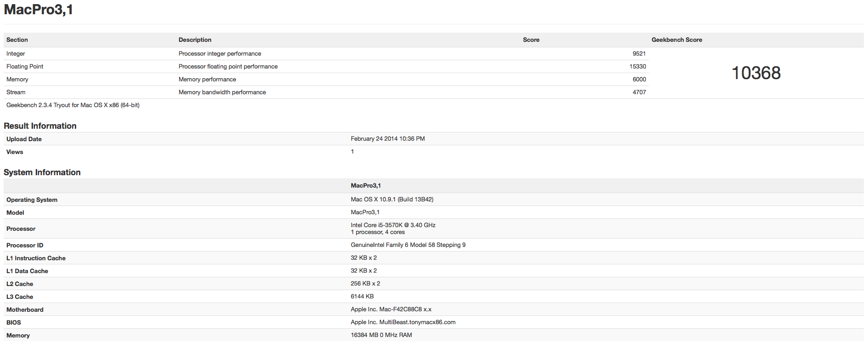The width and height of the screenshot is (868, 349).
Task: Click the Memory performance description text
Action: click(x=207, y=80)
